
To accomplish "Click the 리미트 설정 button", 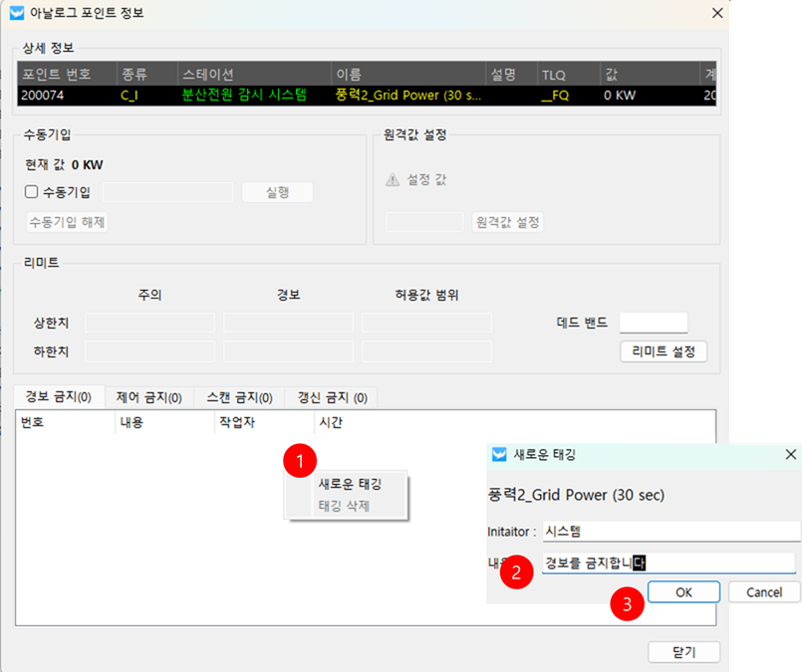I will coord(663,351).
